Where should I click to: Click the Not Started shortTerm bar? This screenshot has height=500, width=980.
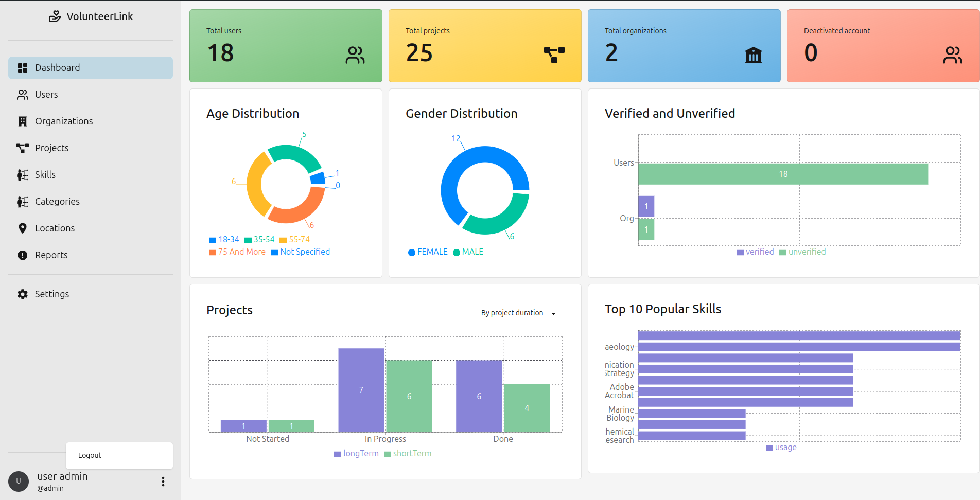[291, 426]
